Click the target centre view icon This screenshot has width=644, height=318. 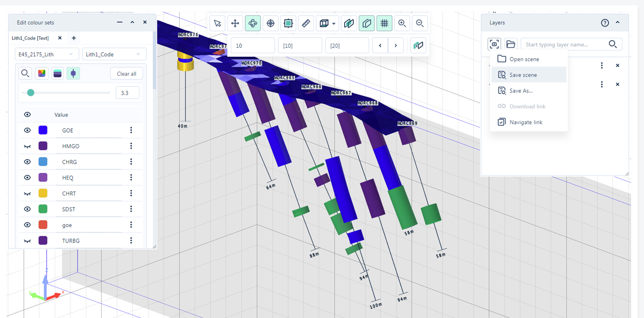point(271,23)
